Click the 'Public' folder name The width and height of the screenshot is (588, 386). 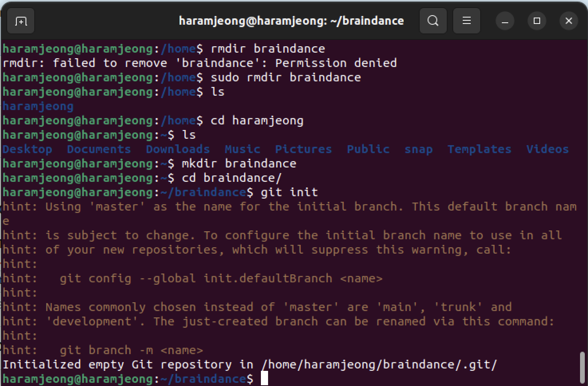pyautogui.click(x=368, y=149)
